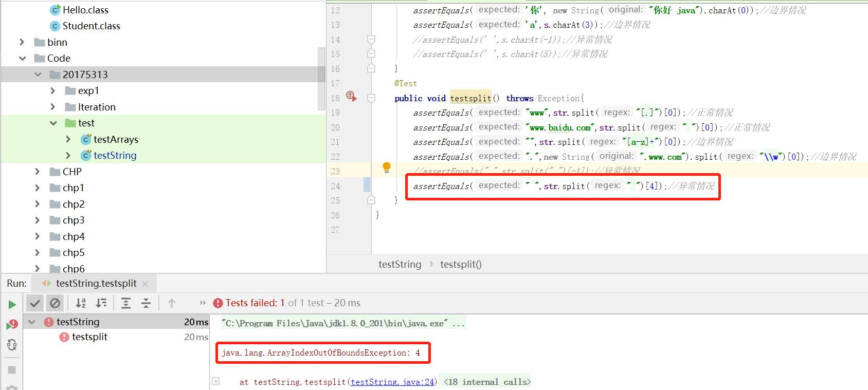
Task: Expand the 18 internal calls fold
Action: pos(487,382)
